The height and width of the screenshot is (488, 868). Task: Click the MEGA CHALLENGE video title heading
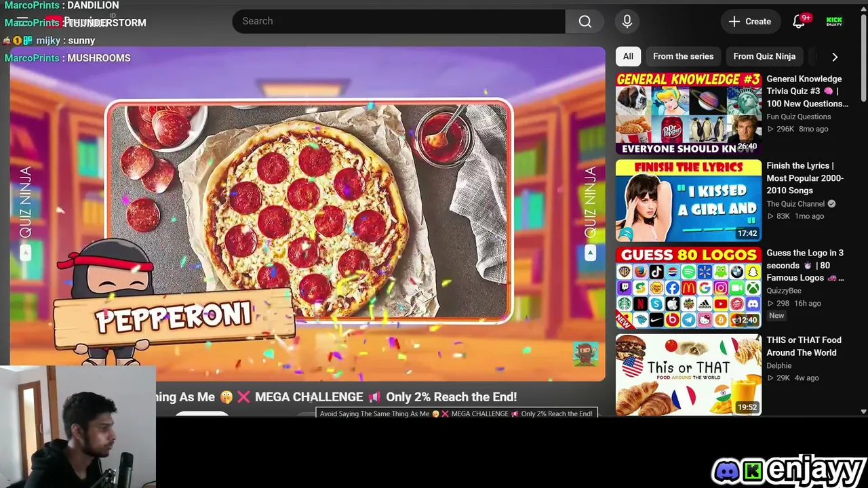coord(336,397)
